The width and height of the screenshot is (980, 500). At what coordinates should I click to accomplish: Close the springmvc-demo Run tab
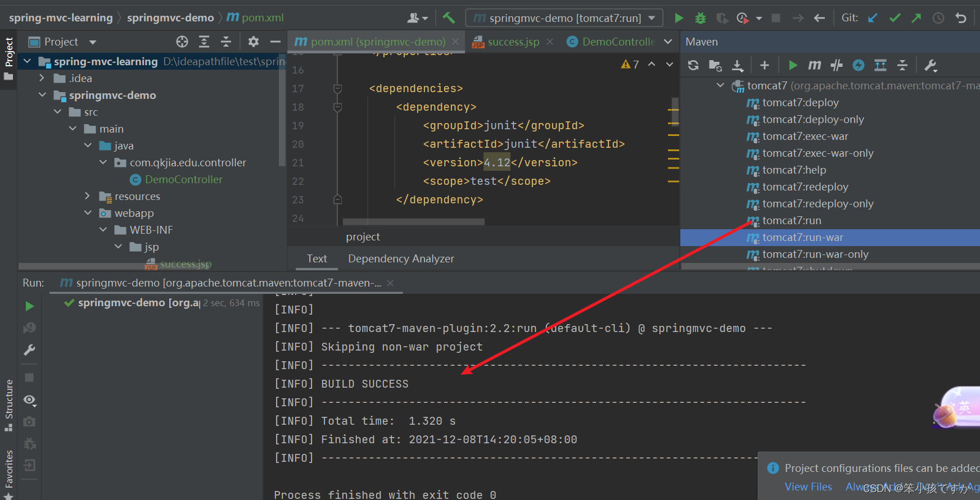click(390, 283)
